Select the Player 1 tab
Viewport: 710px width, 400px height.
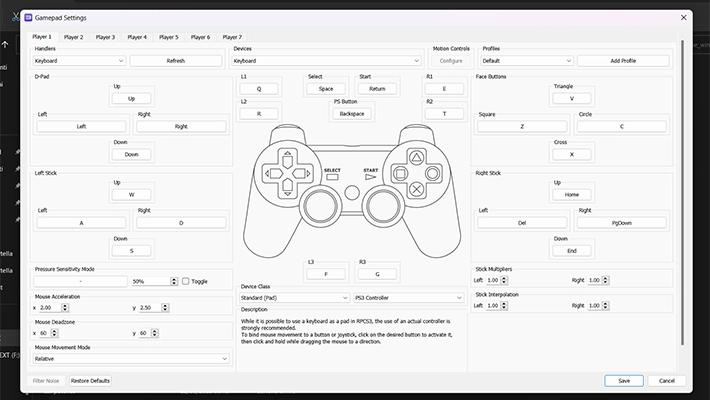coord(42,37)
